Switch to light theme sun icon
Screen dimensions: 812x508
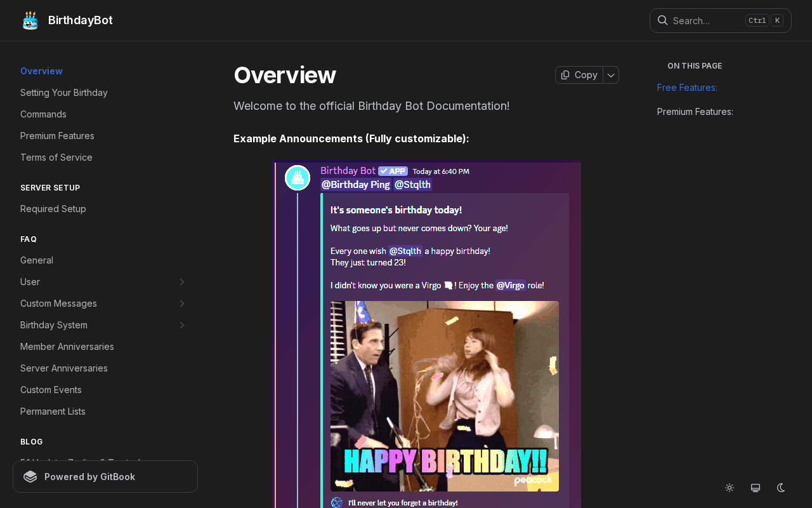(730, 488)
